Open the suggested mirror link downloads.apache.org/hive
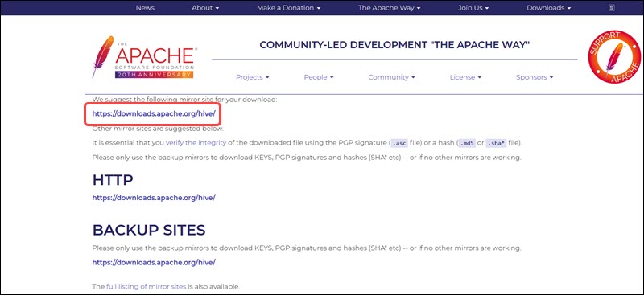Viewport: 644px width, 295px height. click(x=154, y=114)
